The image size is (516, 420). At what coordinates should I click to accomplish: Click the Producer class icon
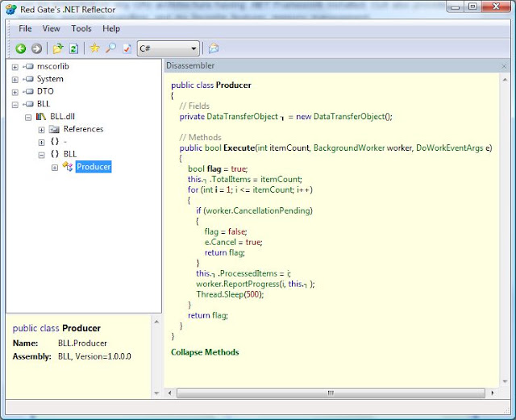[x=68, y=167]
